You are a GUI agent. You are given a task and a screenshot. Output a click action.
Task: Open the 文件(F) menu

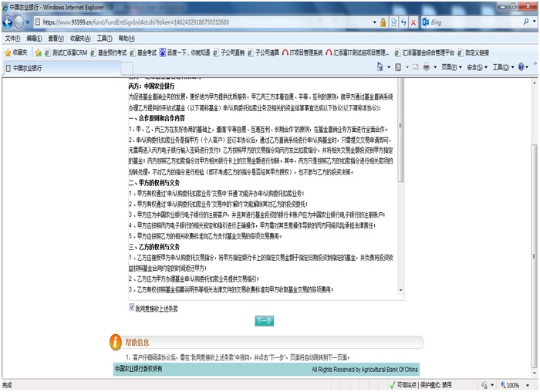(x=12, y=38)
